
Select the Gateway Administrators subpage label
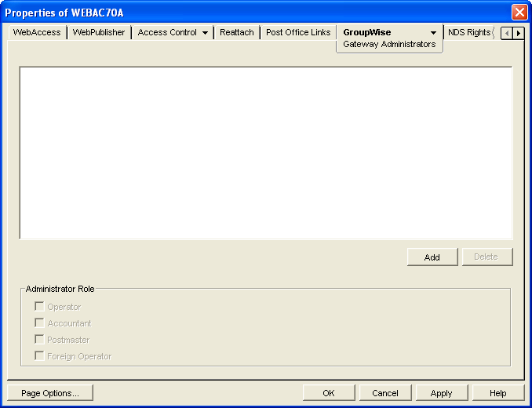(x=389, y=44)
